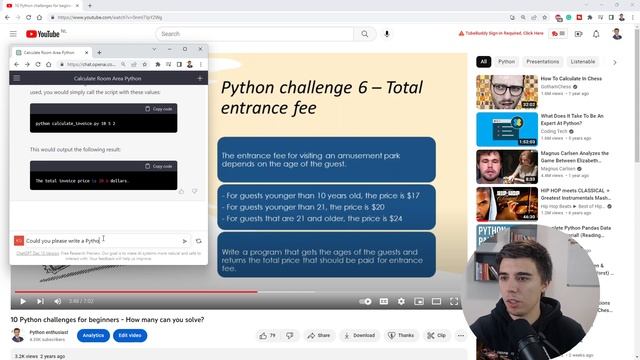Start new chat with plus icon in ChatGPT
The image size is (640, 360).
click(x=200, y=78)
